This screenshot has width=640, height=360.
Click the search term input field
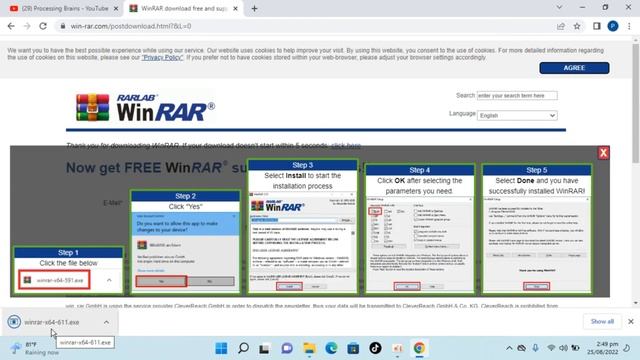click(x=517, y=96)
